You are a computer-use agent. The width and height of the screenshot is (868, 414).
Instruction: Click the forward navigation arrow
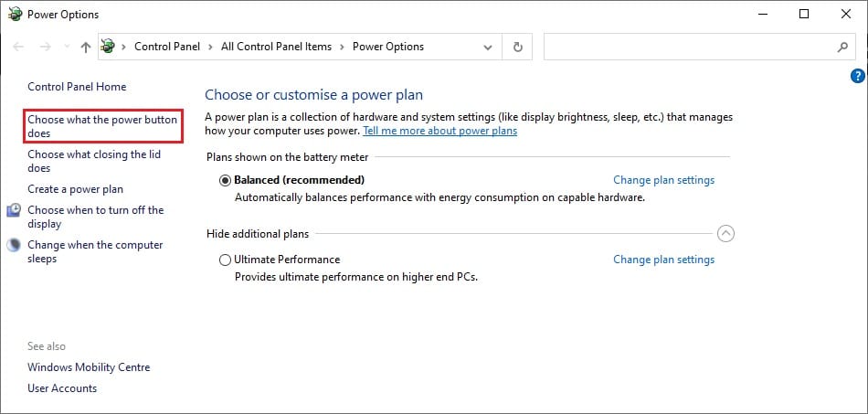44,48
